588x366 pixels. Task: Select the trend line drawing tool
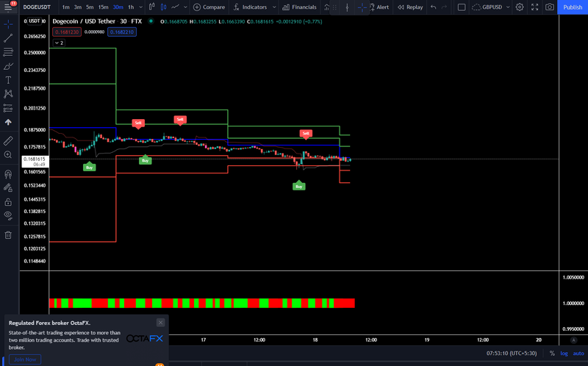click(8, 38)
